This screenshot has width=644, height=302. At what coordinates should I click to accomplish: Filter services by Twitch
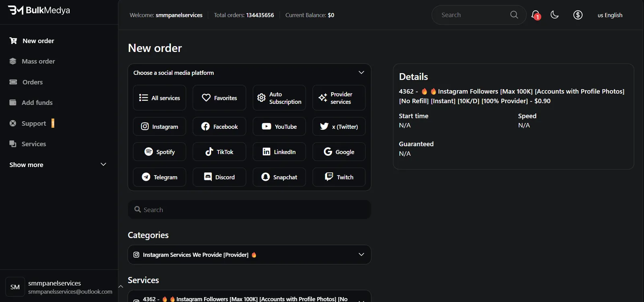(x=339, y=177)
